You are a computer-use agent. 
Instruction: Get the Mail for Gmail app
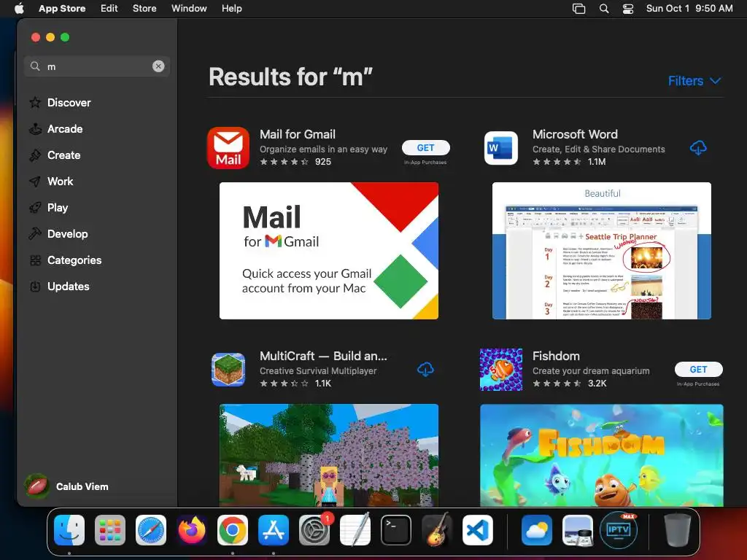pyautogui.click(x=425, y=147)
